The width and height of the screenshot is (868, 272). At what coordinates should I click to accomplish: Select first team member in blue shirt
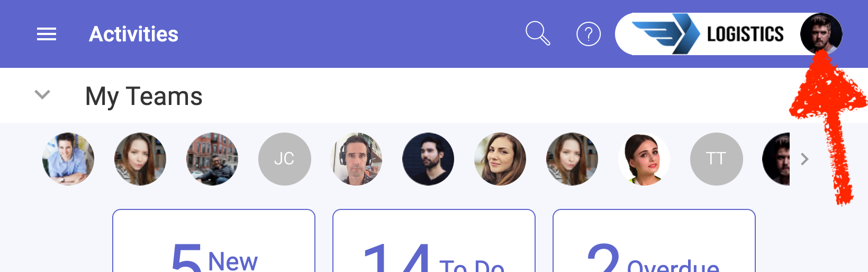tap(68, 159)
